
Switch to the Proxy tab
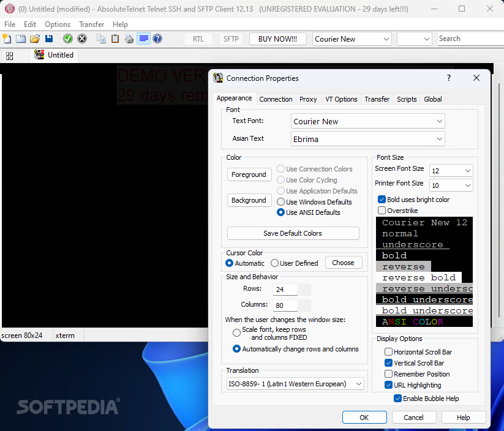pyautogui.click(x=308, y=99)
